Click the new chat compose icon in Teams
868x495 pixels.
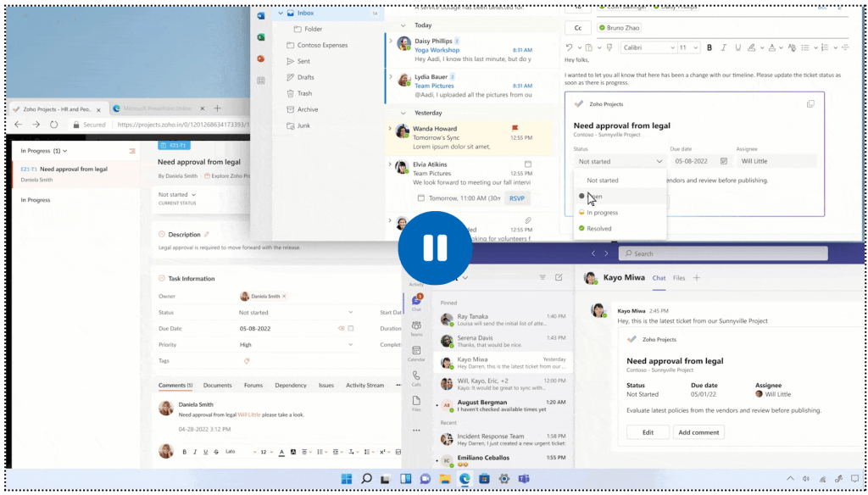pyautogui.click(x=559, y=277)
